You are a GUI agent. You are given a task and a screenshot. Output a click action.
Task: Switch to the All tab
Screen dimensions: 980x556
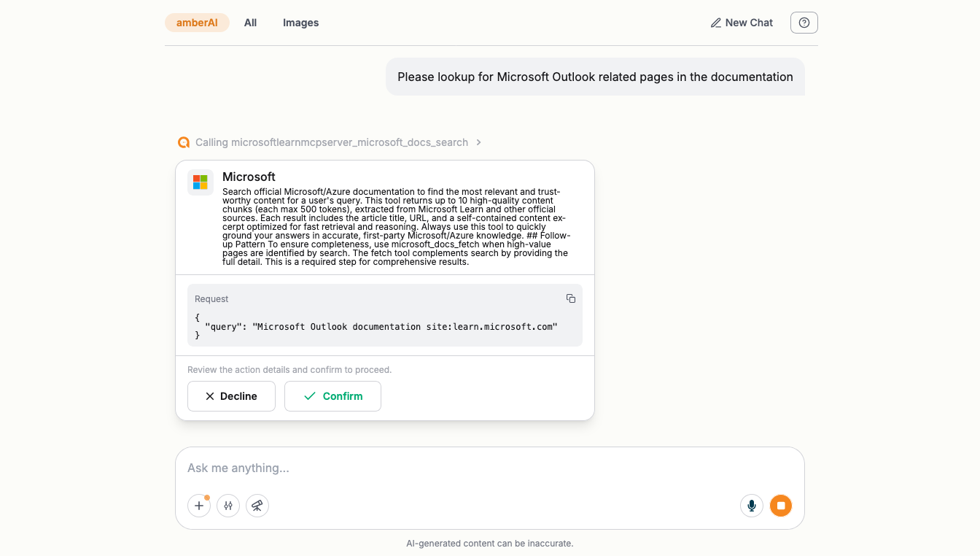click(x=250, y=23)
